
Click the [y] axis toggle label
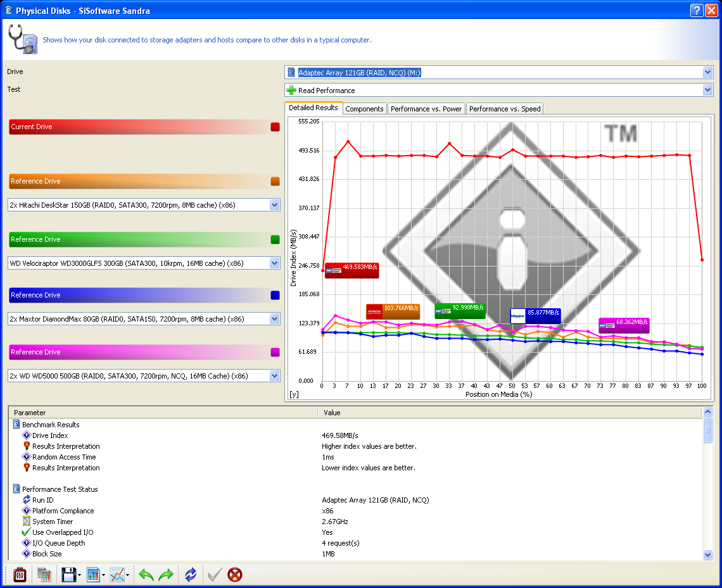point(294,394)
